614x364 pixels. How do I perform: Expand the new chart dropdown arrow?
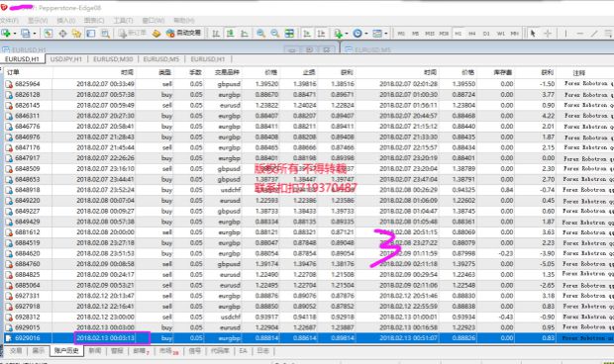[15, 34]
